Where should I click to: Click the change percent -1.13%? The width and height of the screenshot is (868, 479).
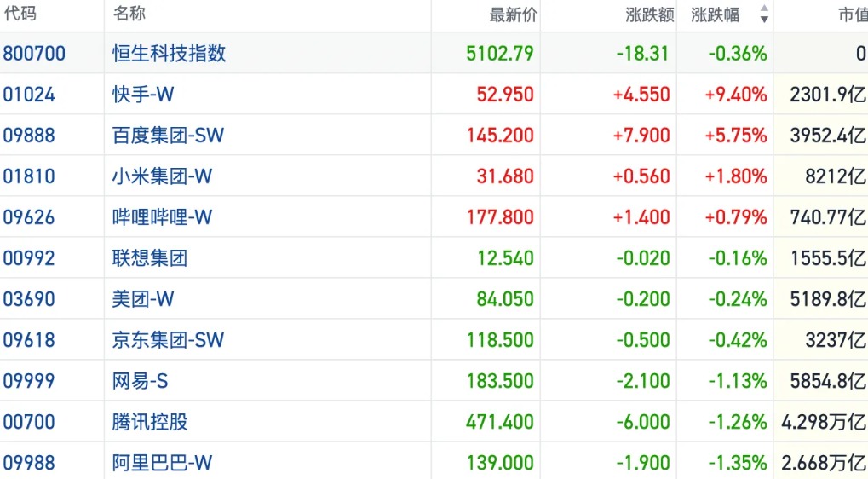coord(738,382)
